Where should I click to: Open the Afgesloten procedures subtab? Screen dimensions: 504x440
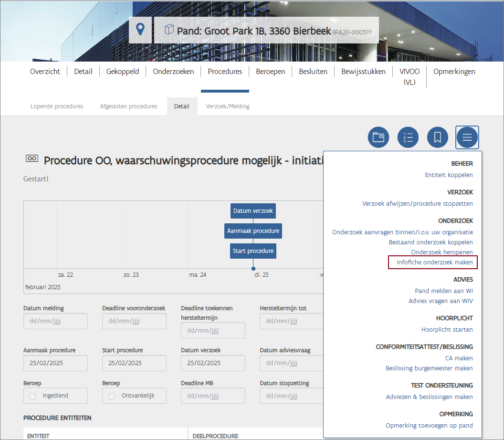128,106
